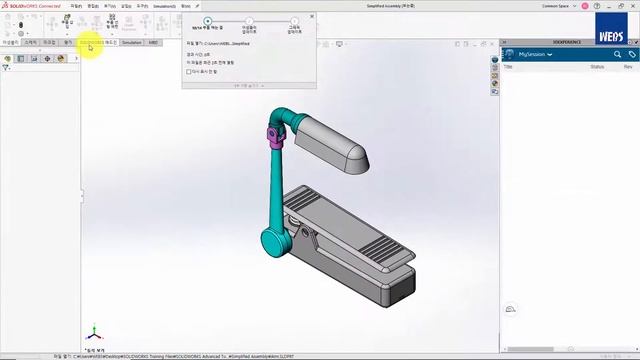This screenshot has width=640, height=360.
Task: Click the Status column header
Action: click(597, 67)
